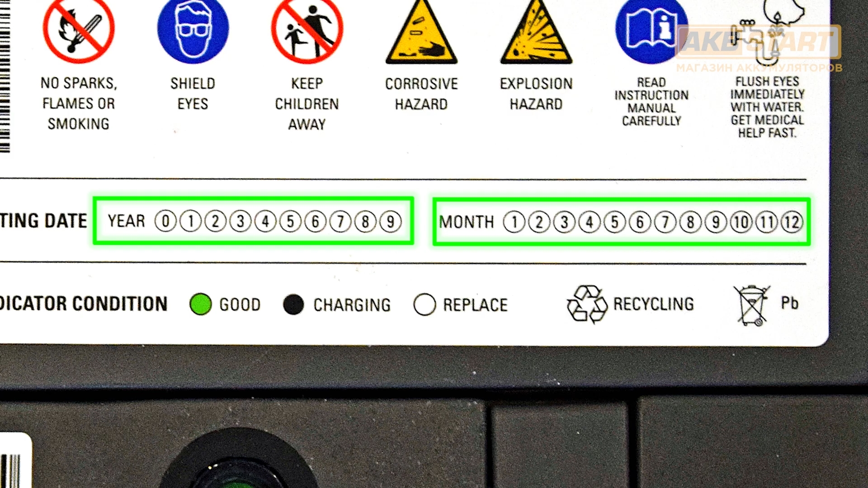Click the MONTH label in dating section
The height and width of the screenshot is (488, 868).
[466, 221]
